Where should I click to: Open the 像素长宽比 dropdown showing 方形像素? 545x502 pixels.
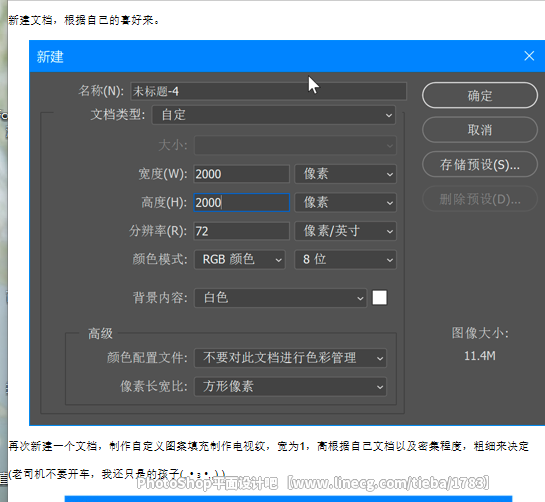coord(290,387)
